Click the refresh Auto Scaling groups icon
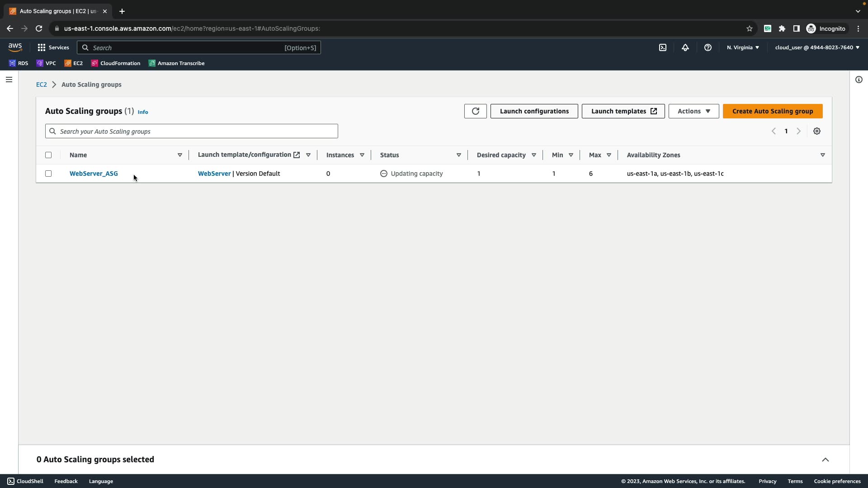The height and width of the screenshot is (488, 868). click(475, 111)
